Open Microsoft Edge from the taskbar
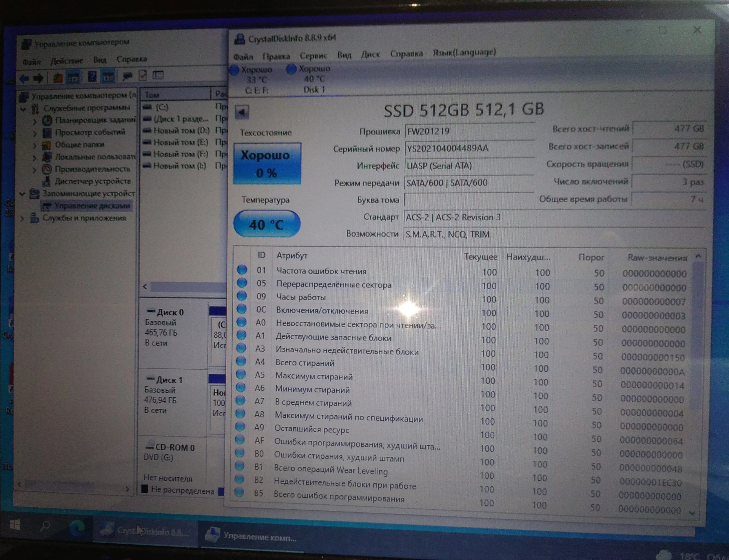 click(77, 528)
